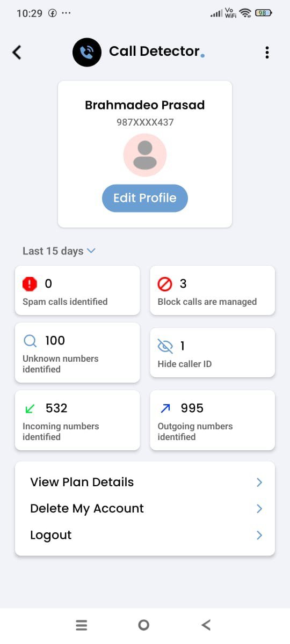Viewport: 290px width, 644px height.
Task: Open the three-dot overflow menu
Action: (x=267, y=52)
